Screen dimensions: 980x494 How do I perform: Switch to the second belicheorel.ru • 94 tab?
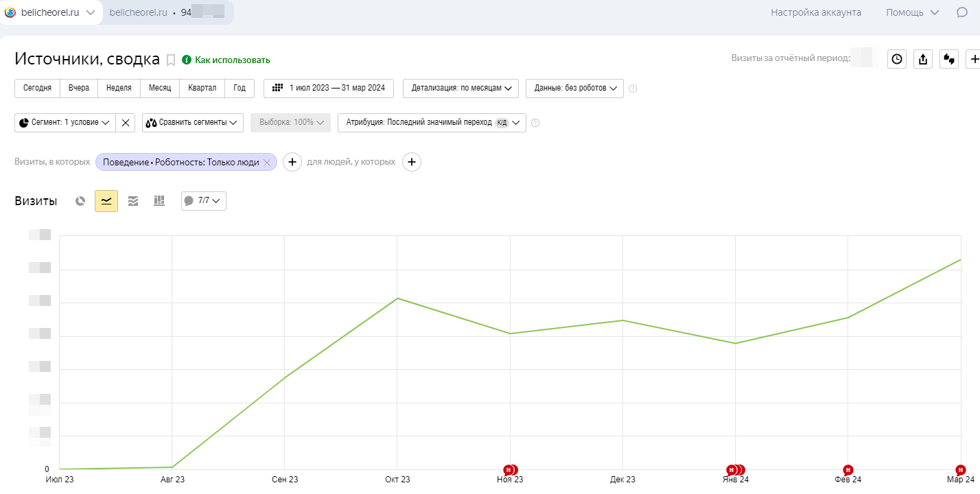pos(168,12)
